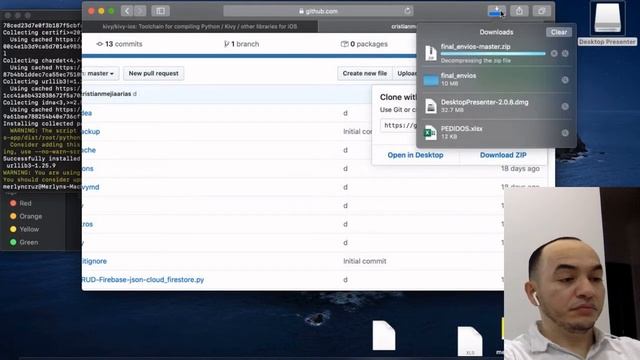Reveal PEDIDOS.xlsx in Finder
Image resolution: width=640 pixels, height=360 pixels.
pos(565,133)
